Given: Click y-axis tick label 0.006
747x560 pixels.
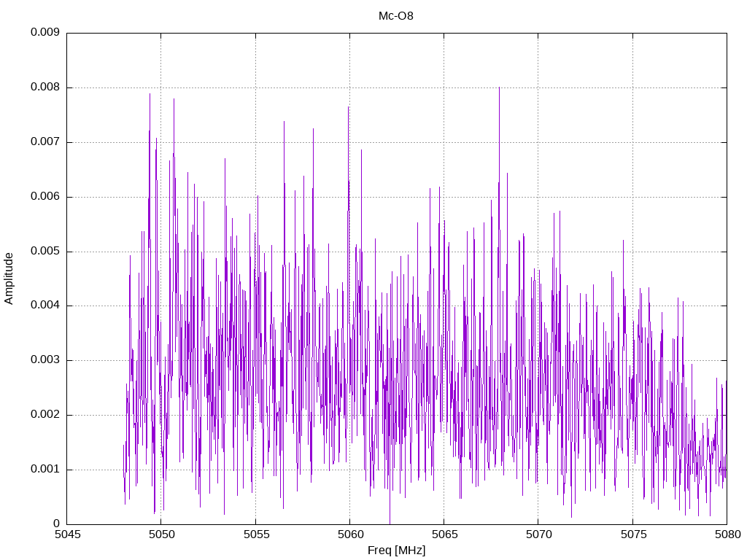Looking at the screenshot, I should click(x=45, y=197).
